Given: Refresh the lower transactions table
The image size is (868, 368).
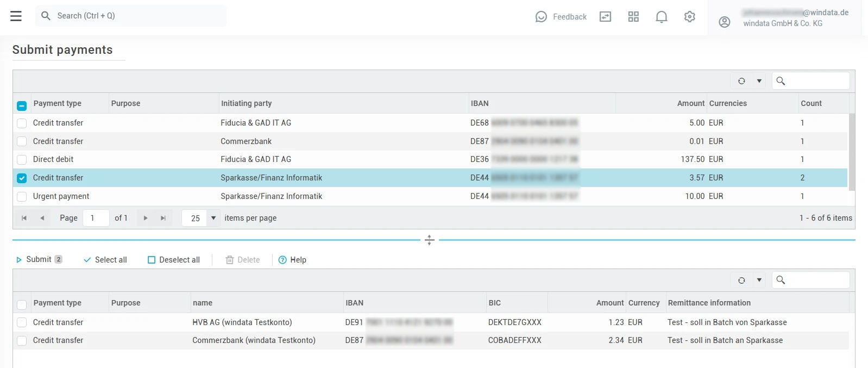Looking at the screenshot, I should (741, 280).
